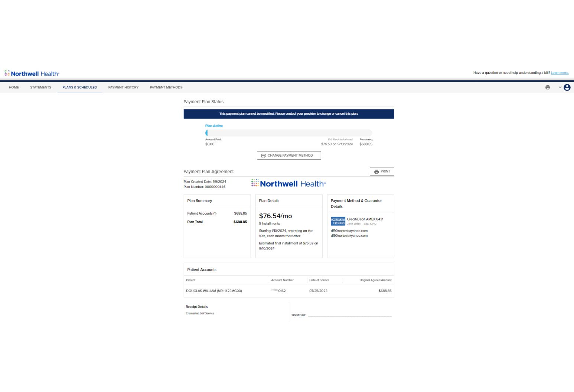This screenshot has width=574, height=392.
Task: Expand the chevron next to the account avatar
Action: 559,87
